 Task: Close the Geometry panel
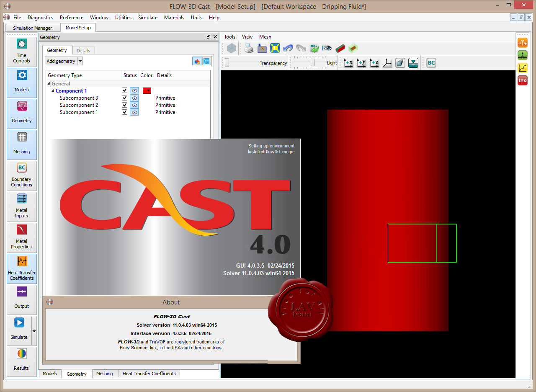tap(215, 37)
